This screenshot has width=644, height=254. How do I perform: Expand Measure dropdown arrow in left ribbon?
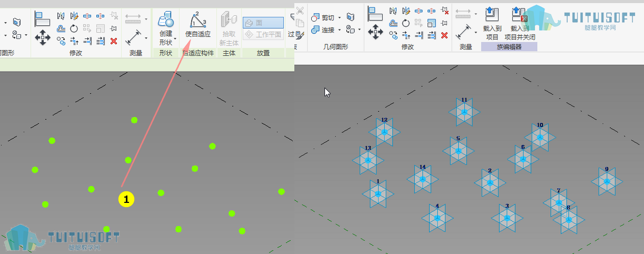[146, 19]
